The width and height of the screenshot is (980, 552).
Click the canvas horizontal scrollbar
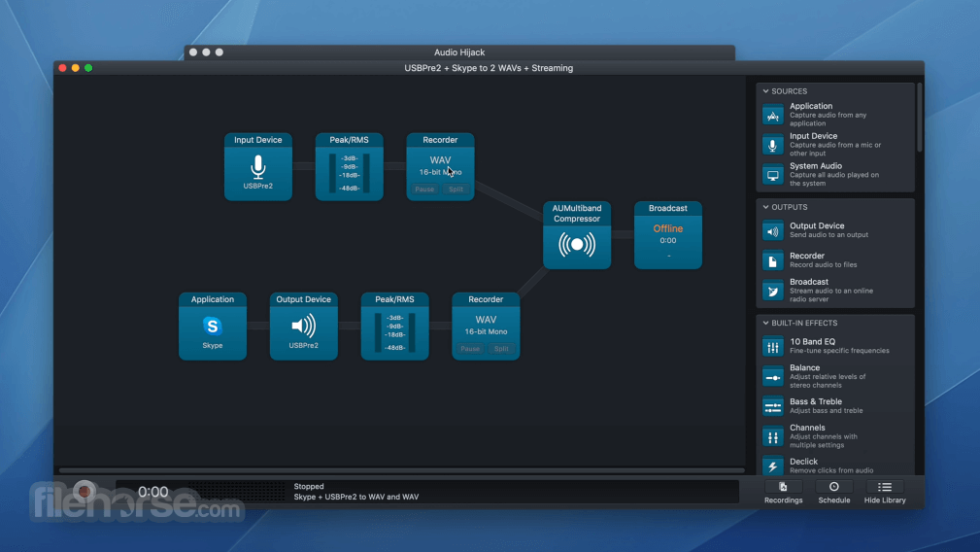pos(401,470)
